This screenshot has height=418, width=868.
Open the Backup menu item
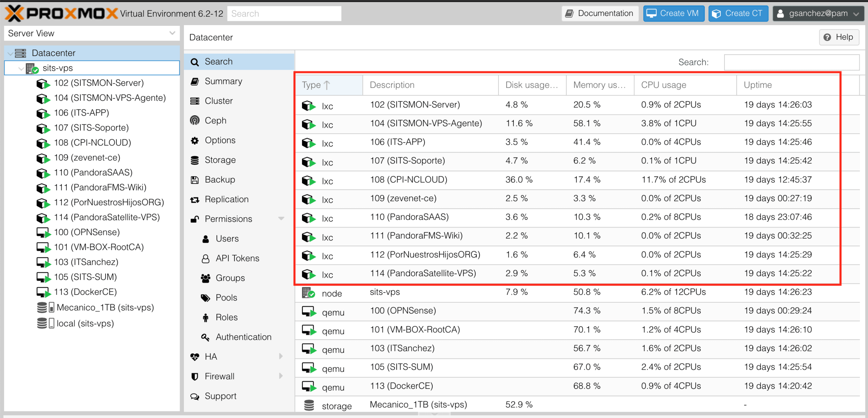click(x=239, y=180)
